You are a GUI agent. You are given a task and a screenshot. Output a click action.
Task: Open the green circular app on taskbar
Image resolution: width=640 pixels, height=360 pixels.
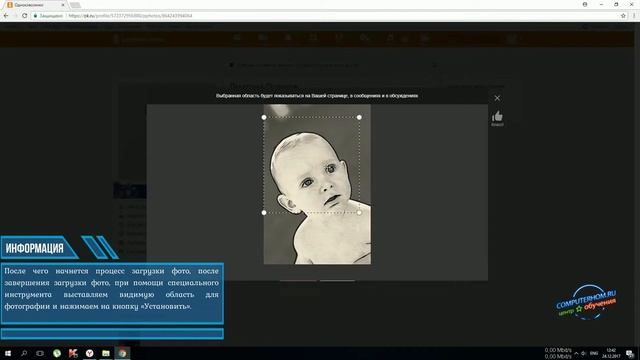[57, 353]
